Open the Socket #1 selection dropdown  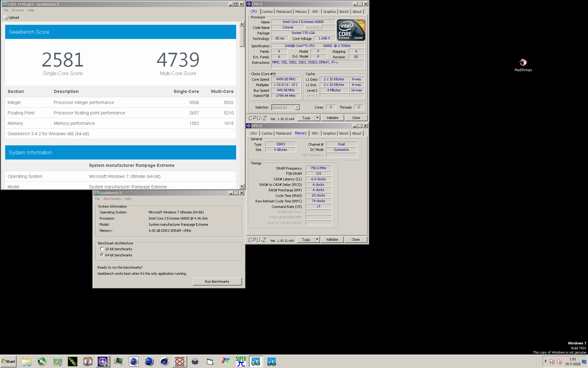point(297,108)
